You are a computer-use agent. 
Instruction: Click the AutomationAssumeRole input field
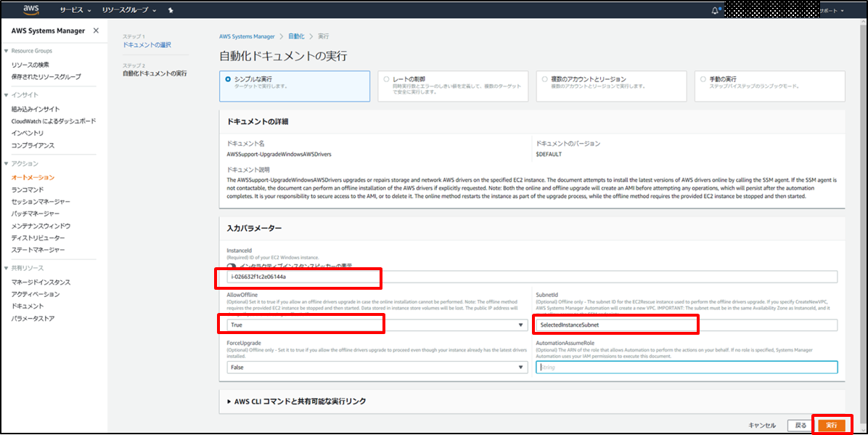pos(686,367)
